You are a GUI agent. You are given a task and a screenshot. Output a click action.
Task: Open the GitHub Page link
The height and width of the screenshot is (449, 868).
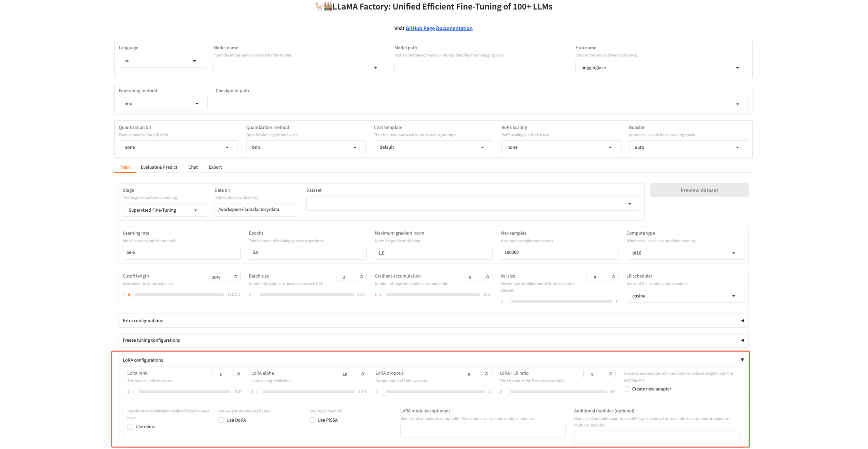point(420,28)
